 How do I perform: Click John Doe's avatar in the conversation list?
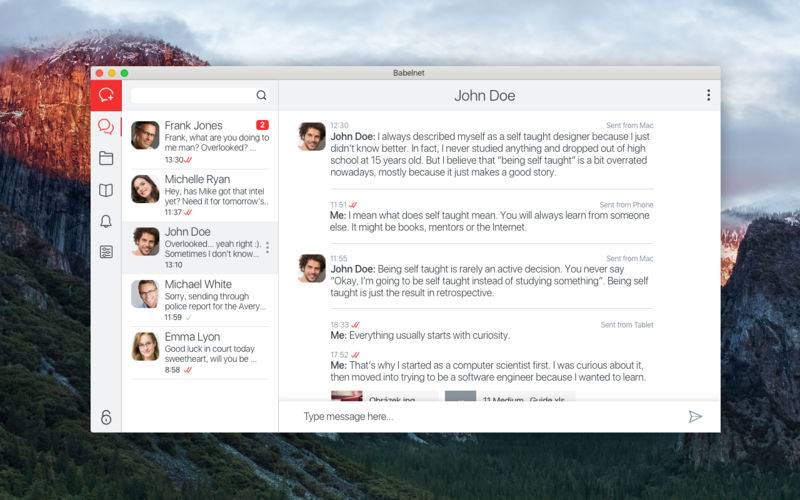click(x=145, y=241)
